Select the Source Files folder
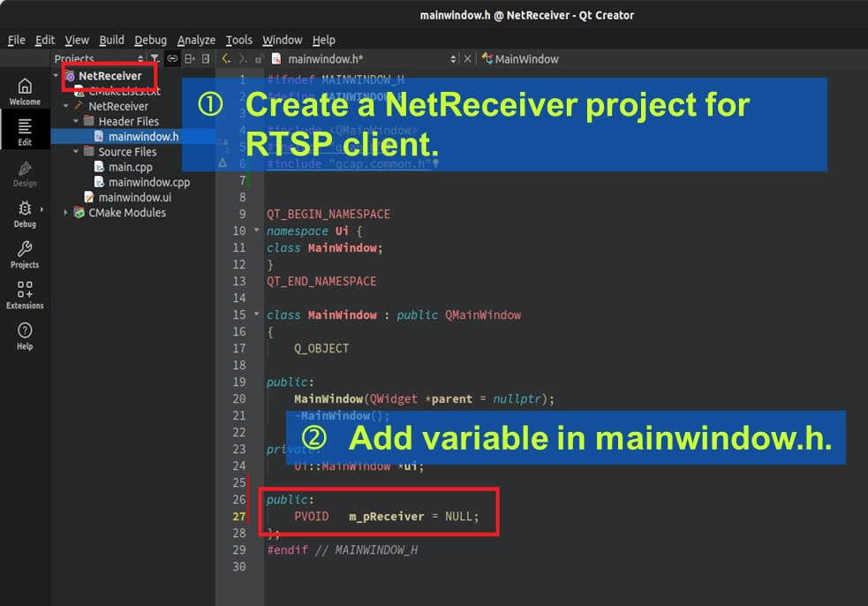 point(127,151)
